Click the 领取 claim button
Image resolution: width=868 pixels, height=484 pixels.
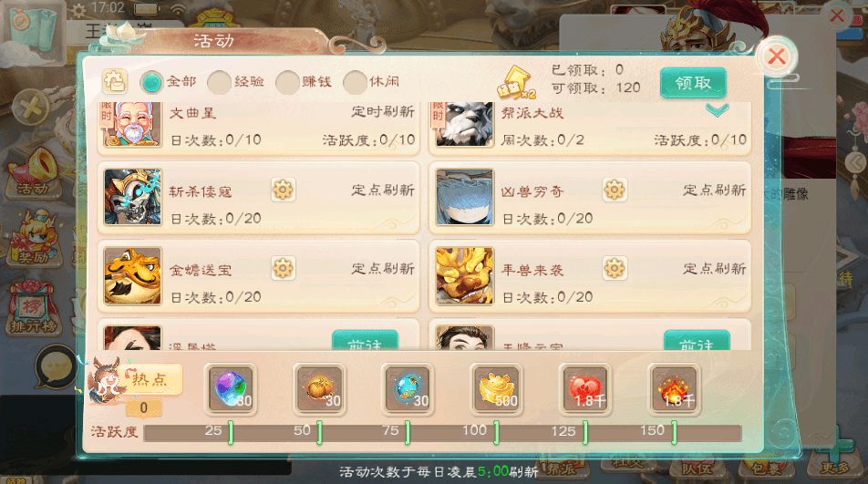pyautogui.click(x=693, y=83)
